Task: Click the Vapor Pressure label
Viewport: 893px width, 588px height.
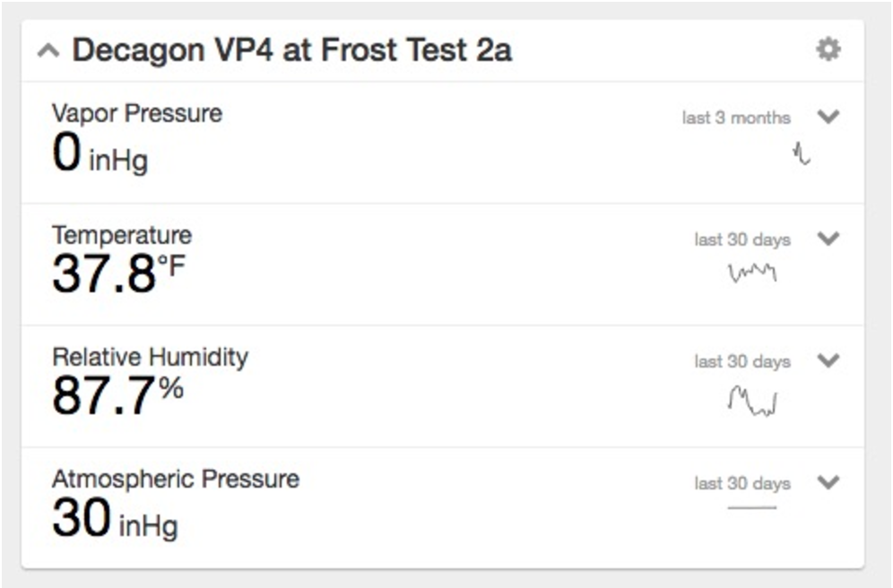Action: (136, 114)
